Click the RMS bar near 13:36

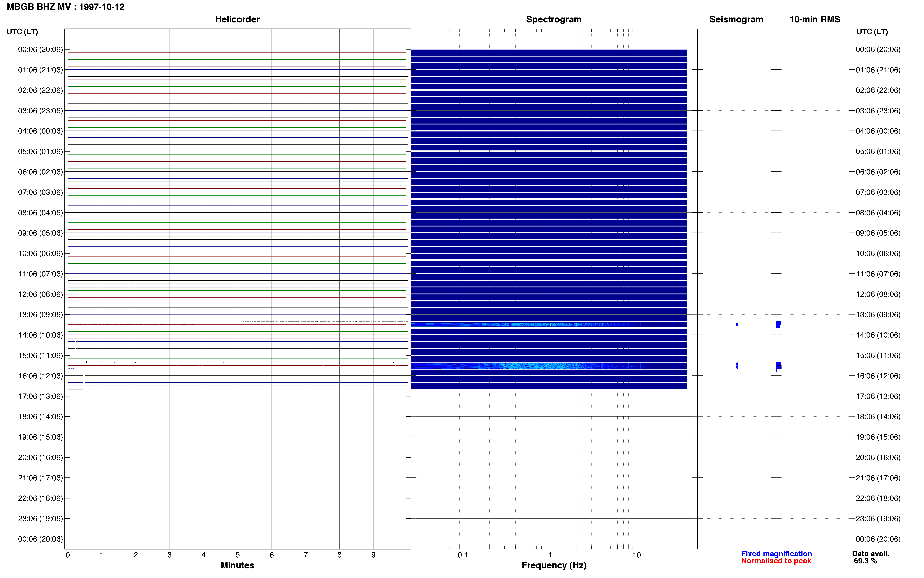778,325
